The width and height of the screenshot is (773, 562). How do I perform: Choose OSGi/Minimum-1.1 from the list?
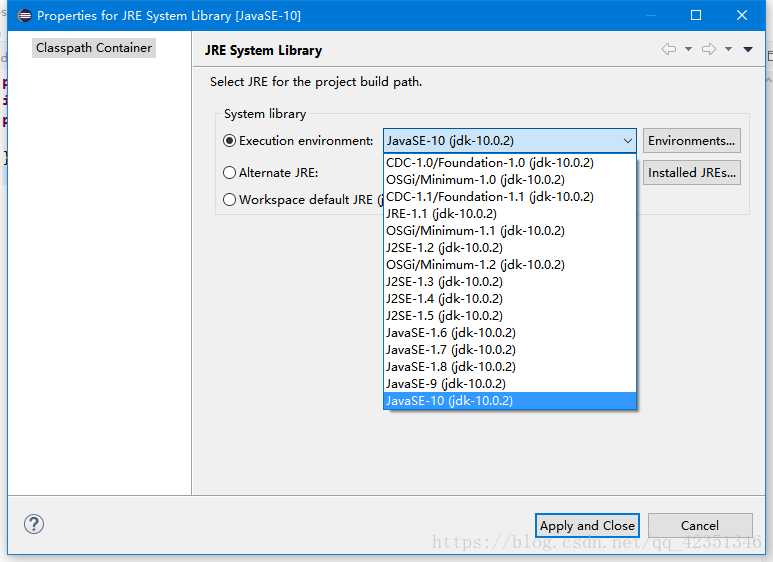point(510,231)
